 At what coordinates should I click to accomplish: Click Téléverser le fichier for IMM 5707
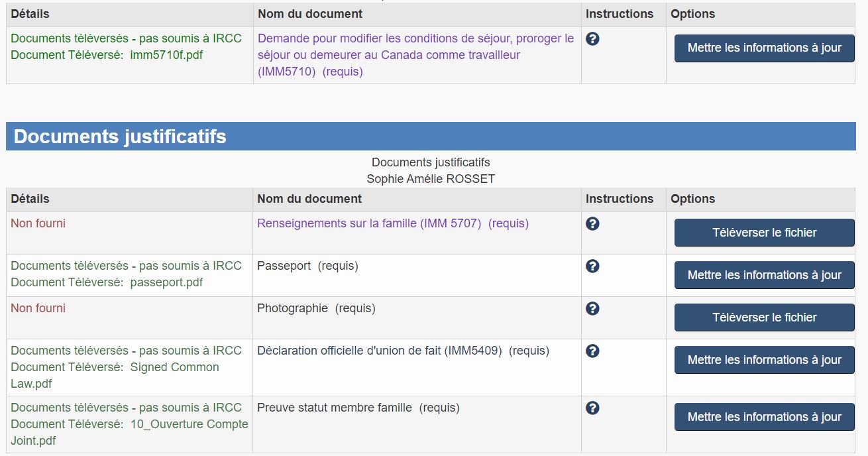tap(764, 233)
